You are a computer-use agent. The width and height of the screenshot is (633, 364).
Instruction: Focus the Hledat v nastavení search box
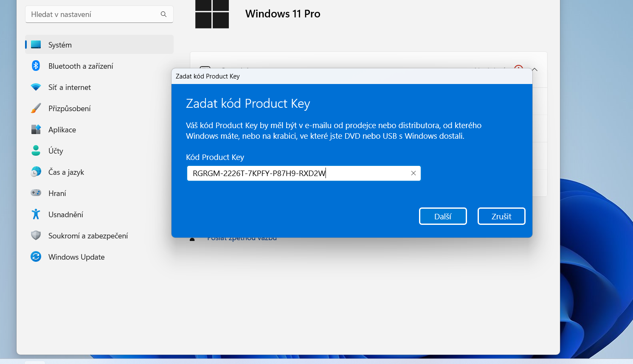[99, 14]
